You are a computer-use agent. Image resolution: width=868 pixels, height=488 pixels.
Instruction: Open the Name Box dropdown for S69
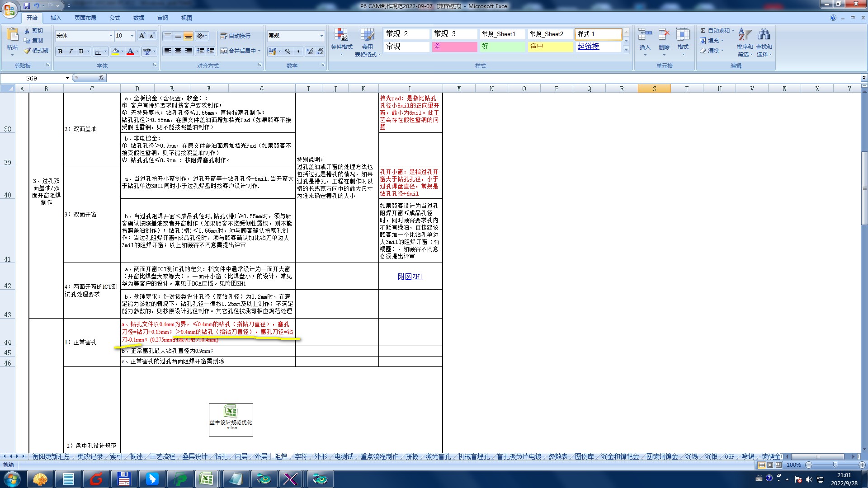pyautogui.click(x=67, y=78)
